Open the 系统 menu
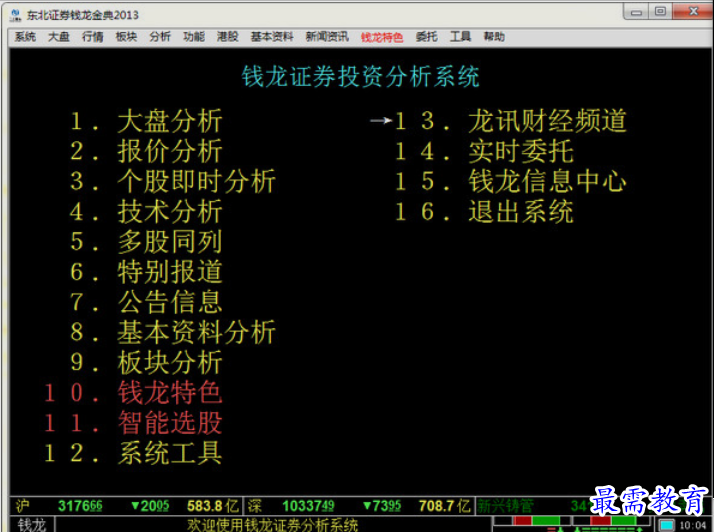The width and height of the screenshot is (714, 532). [x=25, y=37]
